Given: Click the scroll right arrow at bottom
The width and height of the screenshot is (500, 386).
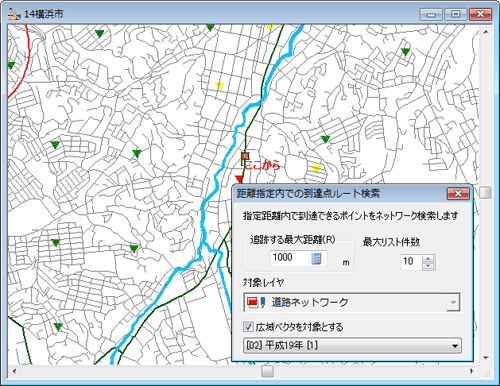Looking at the screenshot, I should click(472, 371).
